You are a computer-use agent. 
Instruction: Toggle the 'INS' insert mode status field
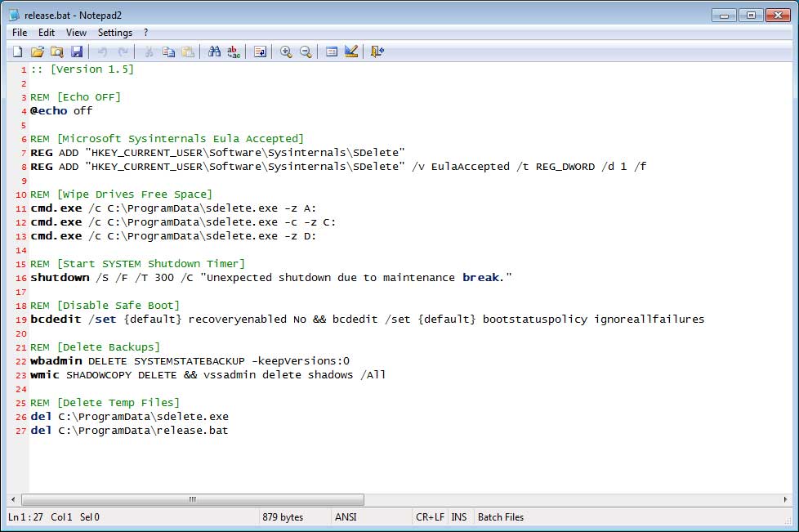coord(459,517)
